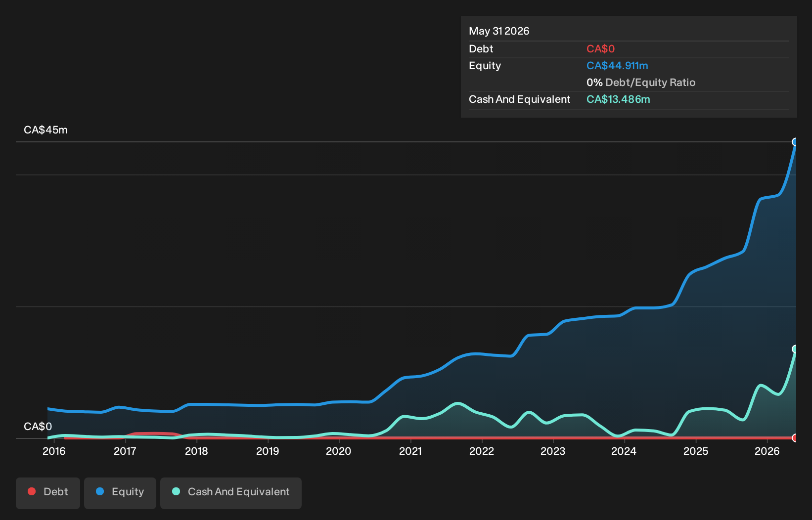
Task: Click the 2023 x-axis label
Action: pos(553,451)
